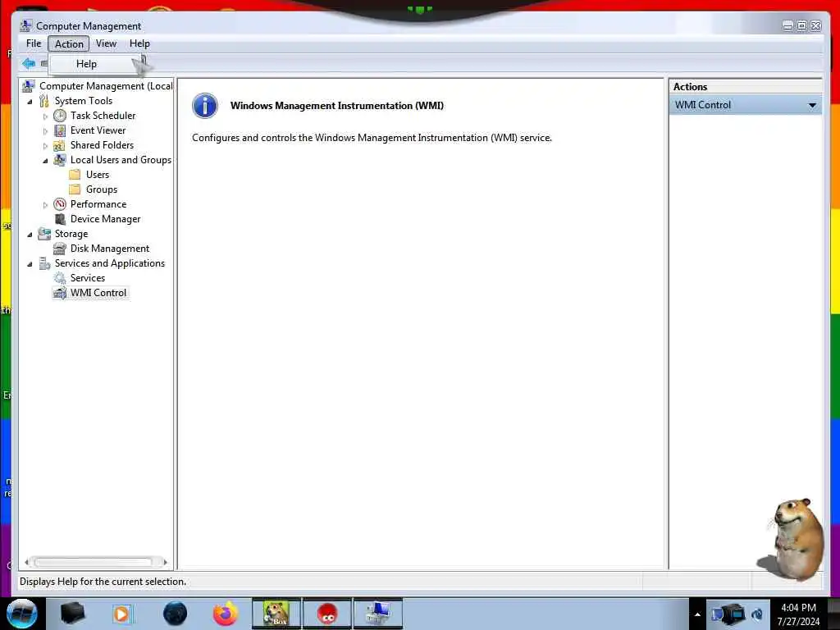Click the Groups folder icon
840x630 pixels.
75,189
